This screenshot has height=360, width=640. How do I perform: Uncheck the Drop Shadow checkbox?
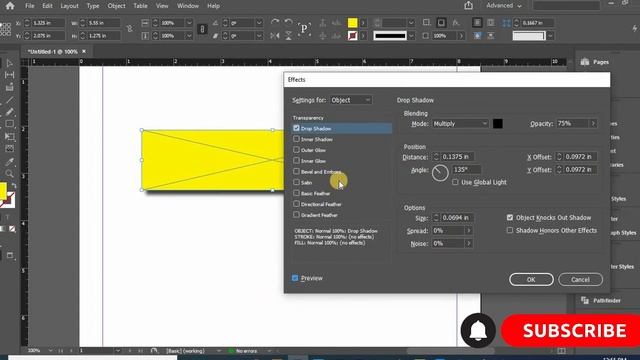(x=296, y=128)
